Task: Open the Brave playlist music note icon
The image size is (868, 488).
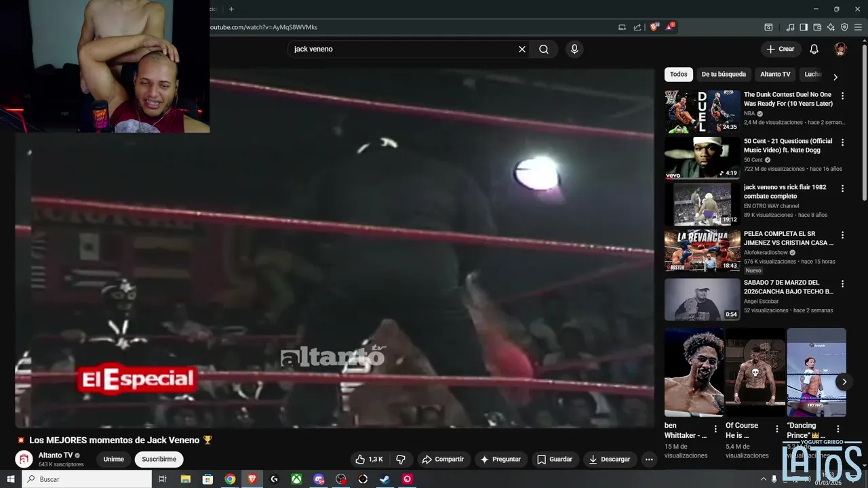Action: point(790,27)
